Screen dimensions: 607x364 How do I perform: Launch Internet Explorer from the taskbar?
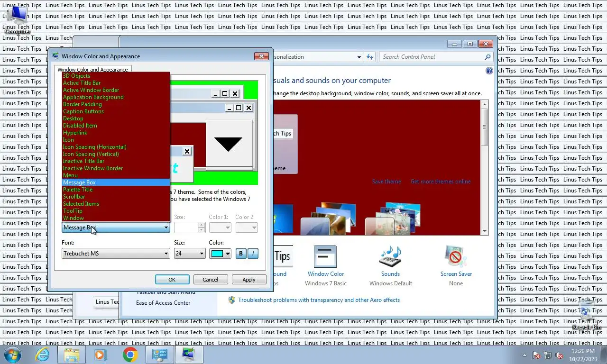42,355
